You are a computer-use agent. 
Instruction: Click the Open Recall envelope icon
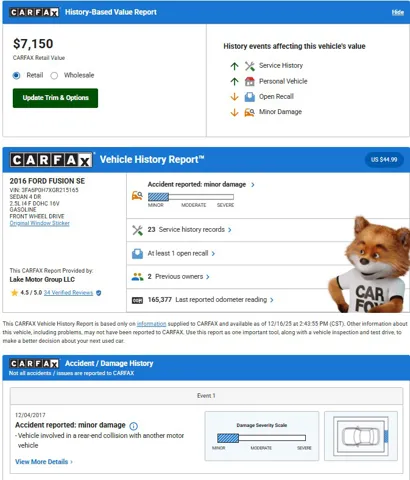(250, 97)
